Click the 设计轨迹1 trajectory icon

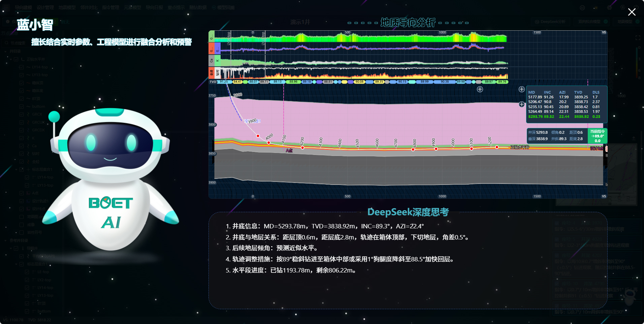(28, 201)
